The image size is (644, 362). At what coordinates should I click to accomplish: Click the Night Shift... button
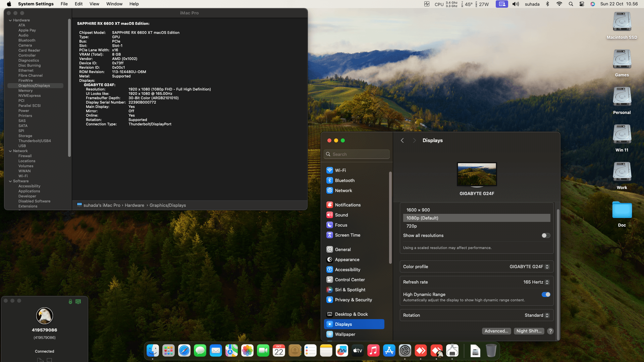pyautogui.click(x=529, y=331)
